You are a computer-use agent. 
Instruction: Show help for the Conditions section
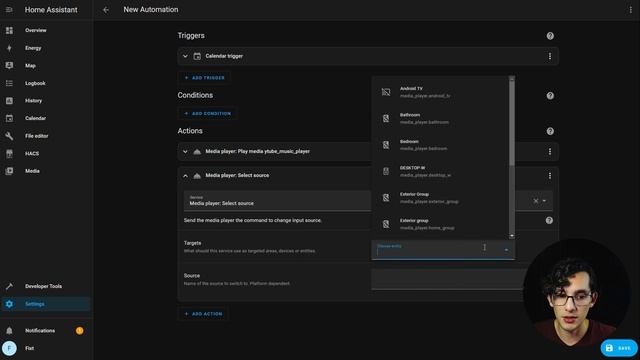(x=550, y=96)
